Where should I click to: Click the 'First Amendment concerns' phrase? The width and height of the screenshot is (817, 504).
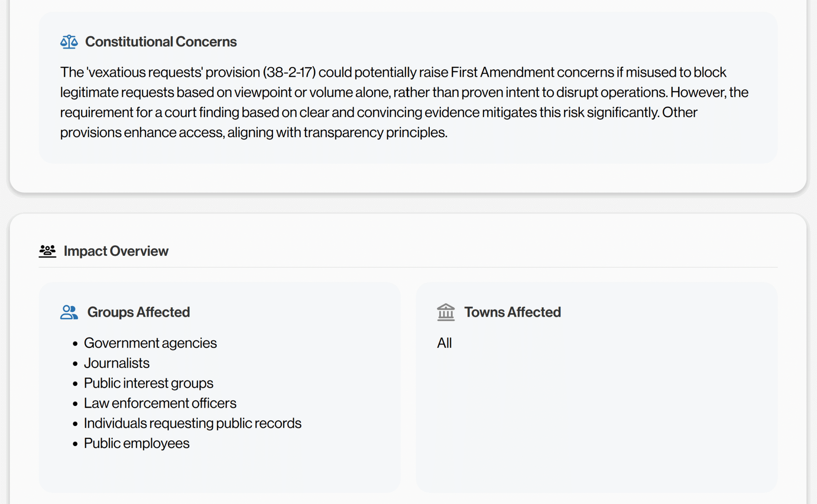[532, 72]
